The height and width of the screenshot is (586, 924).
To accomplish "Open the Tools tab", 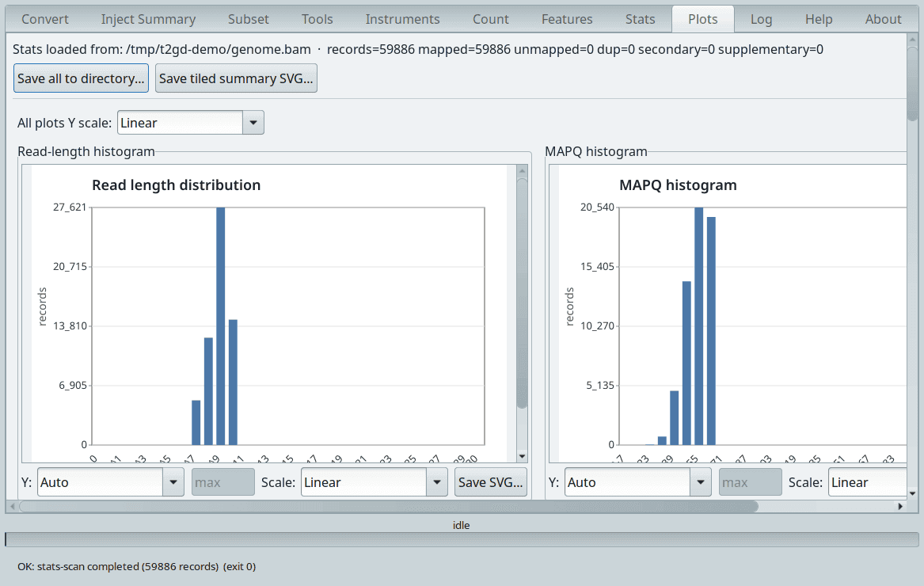I will [x=317, y=20].
